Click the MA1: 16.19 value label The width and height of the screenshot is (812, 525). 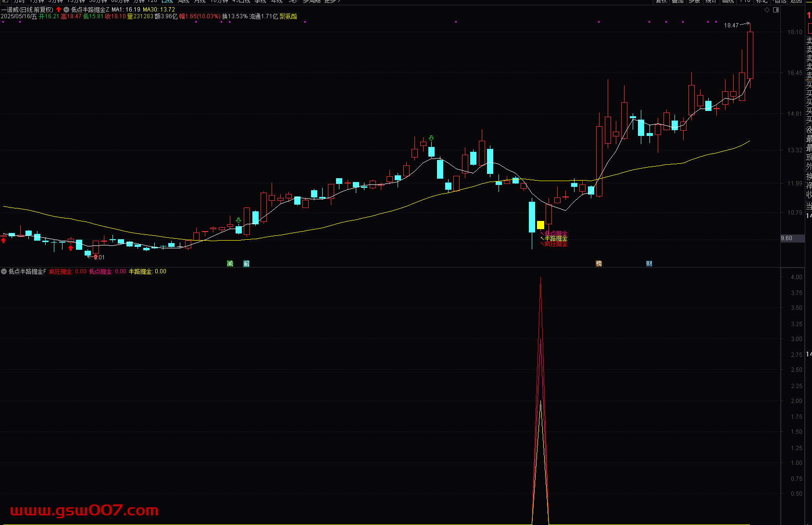point(126,10)
